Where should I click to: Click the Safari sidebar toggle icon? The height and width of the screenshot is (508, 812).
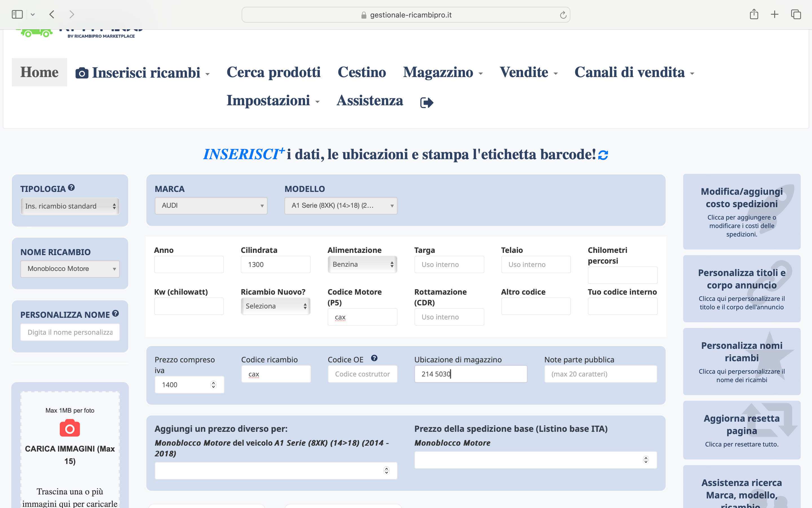point(17,14)
